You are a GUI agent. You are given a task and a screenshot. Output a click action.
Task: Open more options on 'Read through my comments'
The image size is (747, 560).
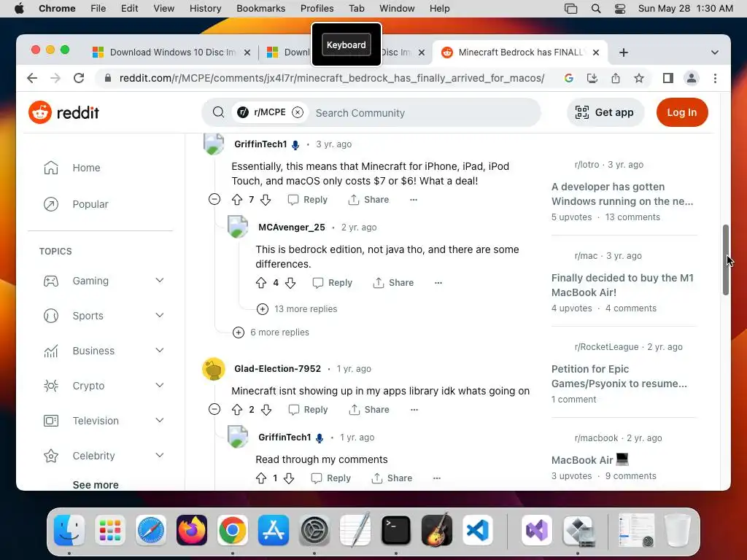[437, 478]
